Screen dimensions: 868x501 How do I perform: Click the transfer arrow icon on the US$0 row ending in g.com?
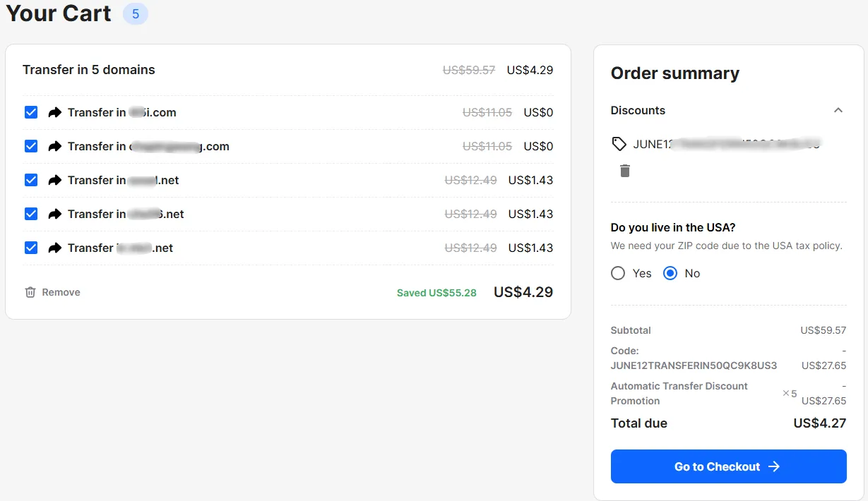[55, 146]
